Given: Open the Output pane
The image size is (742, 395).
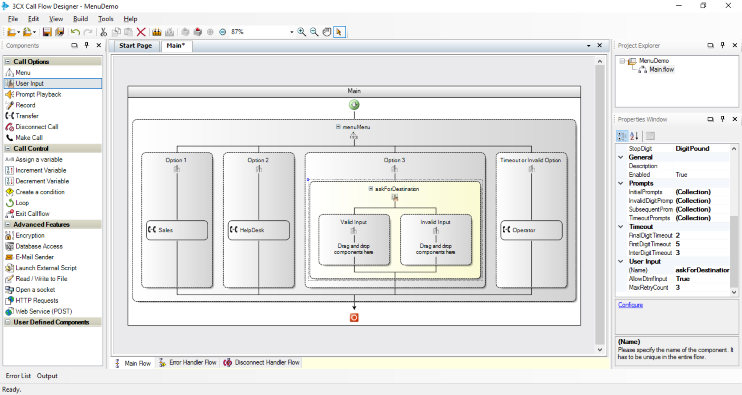Looking at the screenshot, I should click(47, 376).
